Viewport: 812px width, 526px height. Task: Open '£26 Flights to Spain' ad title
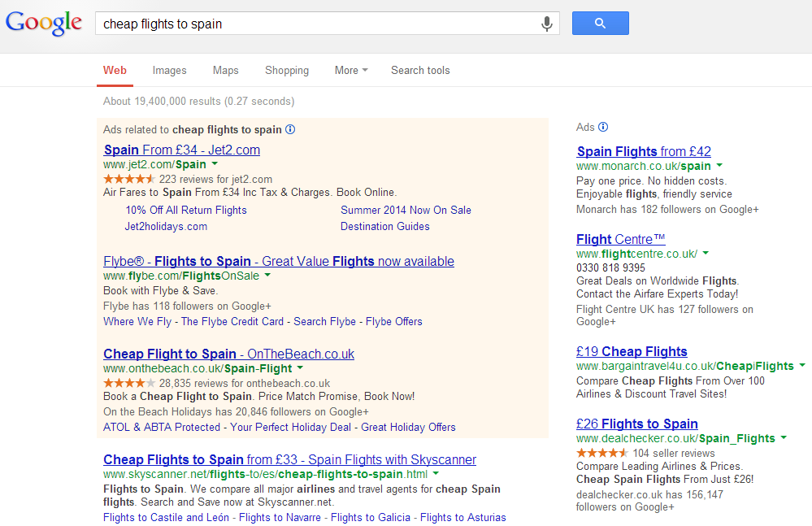(637, 424)
